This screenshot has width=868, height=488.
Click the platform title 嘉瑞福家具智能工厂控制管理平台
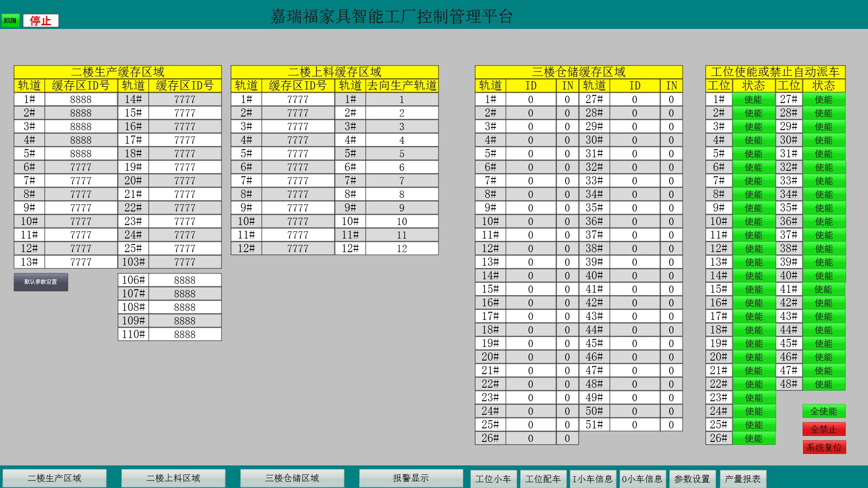pos(392,16)
